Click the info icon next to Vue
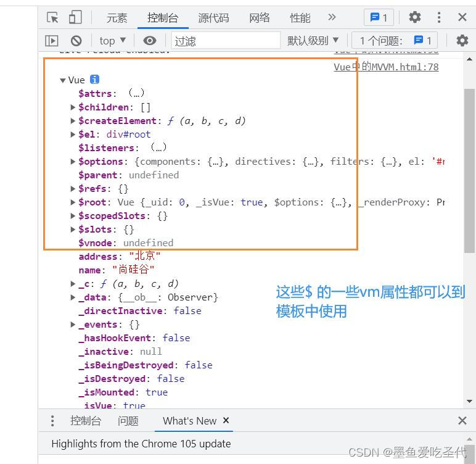This screenshot has height=464, width=476. [x=95, y=80]
